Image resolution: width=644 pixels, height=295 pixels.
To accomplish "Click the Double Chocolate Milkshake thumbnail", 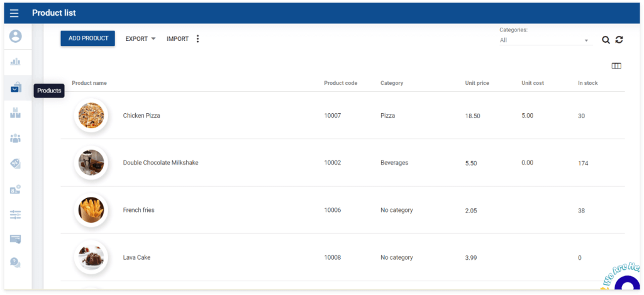I will [x=91, y=163].
